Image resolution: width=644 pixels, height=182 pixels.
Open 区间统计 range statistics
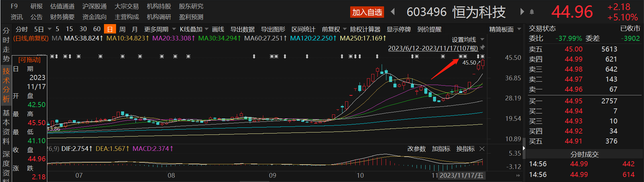click(x=304, y=29)
